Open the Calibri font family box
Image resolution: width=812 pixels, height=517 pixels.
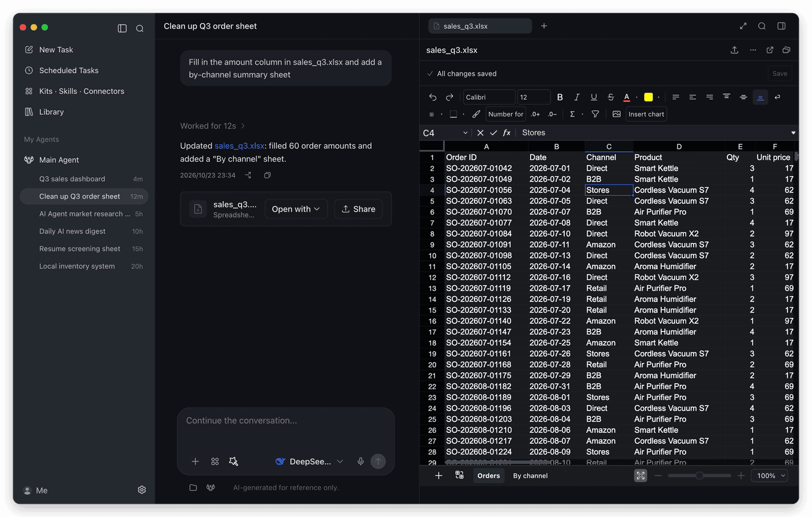489,97
